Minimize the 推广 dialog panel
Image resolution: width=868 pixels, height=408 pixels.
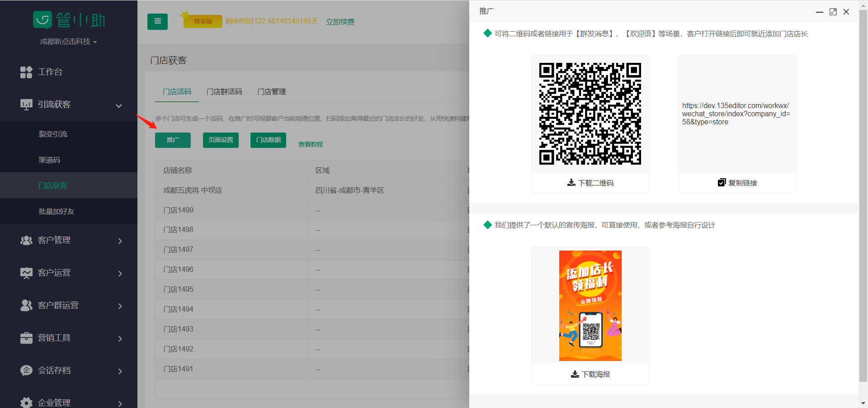coord(819,12)
